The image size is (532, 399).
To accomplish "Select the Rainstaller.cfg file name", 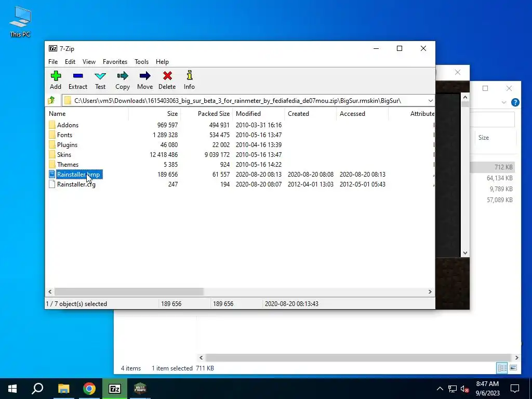I will click(76, 184).
